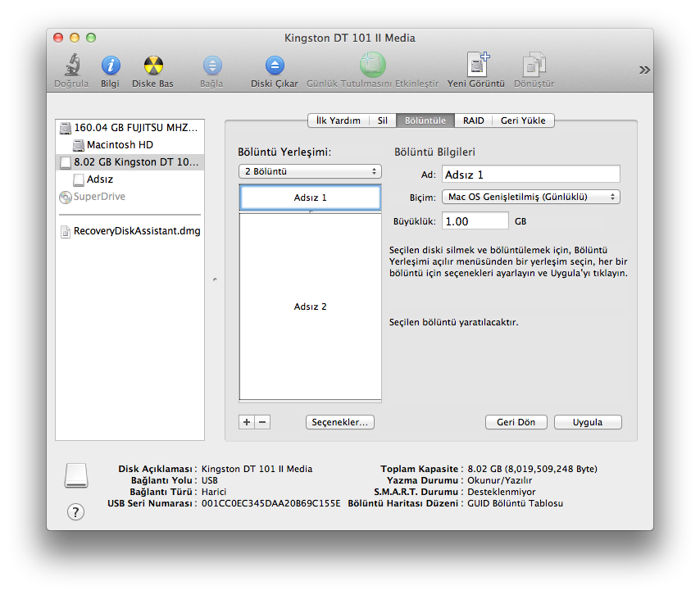Image resolution: width=700 pixels, height=595 pixels.
Task: Open the 2 Bölüntü layout dropdown
Action: point(310,171)
